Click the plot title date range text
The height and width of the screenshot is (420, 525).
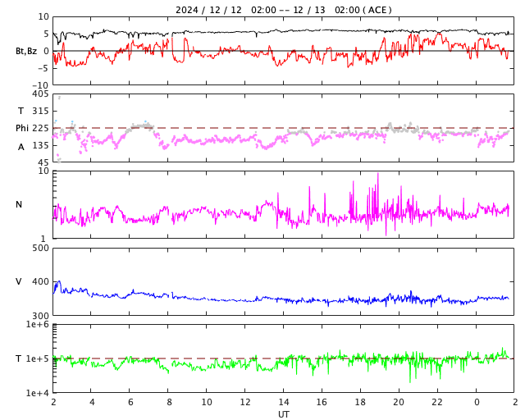283,10
